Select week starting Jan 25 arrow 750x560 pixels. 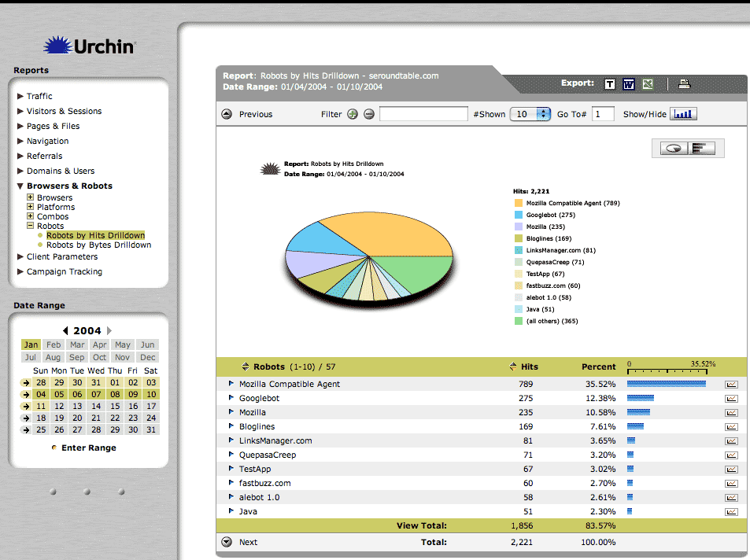click(x=26, y=430)
